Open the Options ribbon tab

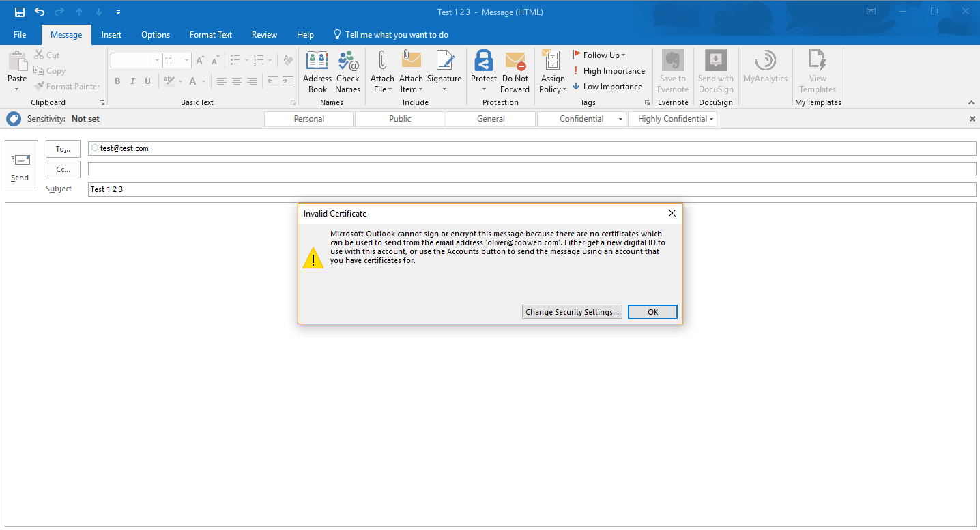coord(155,34)
